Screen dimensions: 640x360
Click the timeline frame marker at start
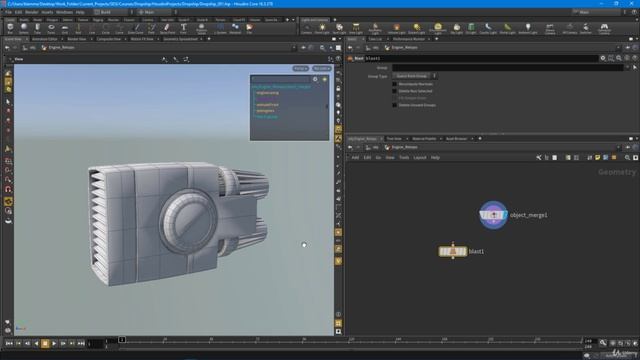(x=122, y=340)
